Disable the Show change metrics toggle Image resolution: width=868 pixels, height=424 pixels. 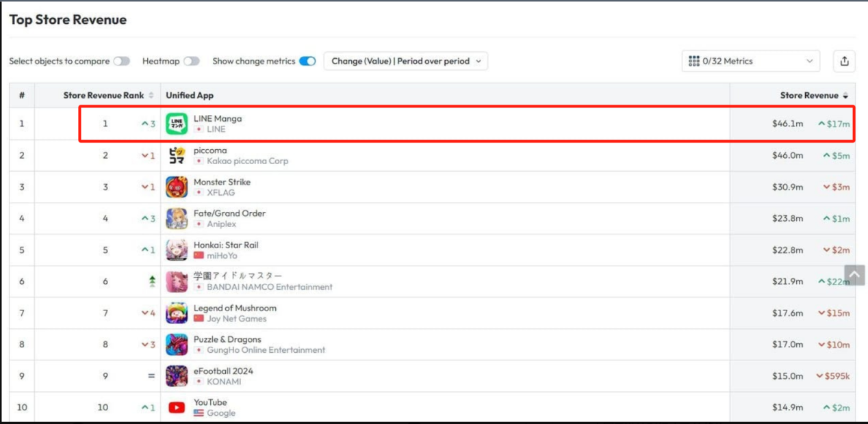point(307,61)
